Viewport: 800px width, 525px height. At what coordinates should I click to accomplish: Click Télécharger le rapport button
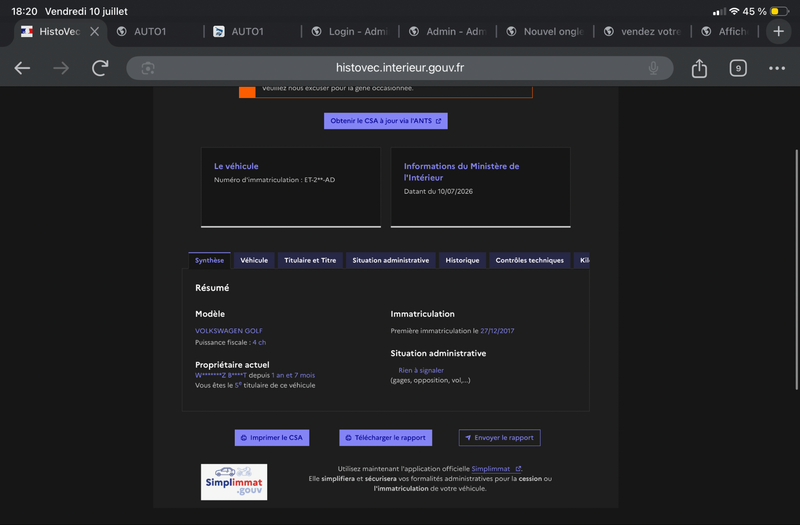[386, 438]
